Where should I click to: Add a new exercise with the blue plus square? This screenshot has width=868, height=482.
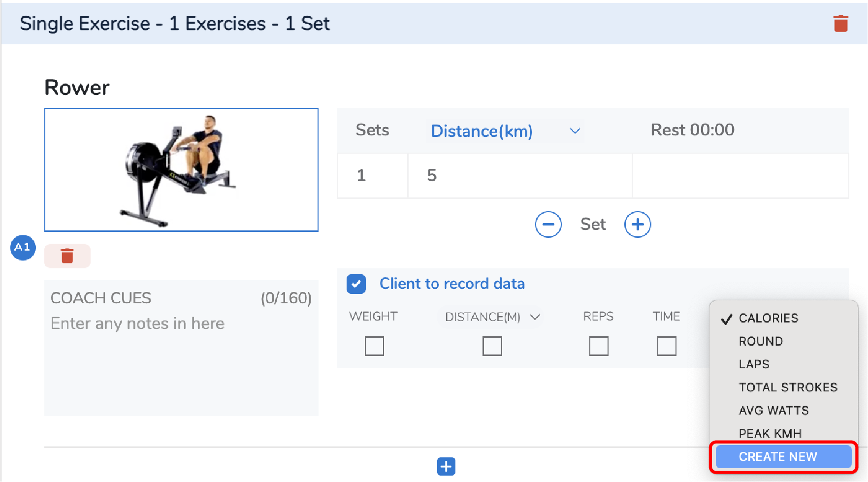tap(446, 466)
